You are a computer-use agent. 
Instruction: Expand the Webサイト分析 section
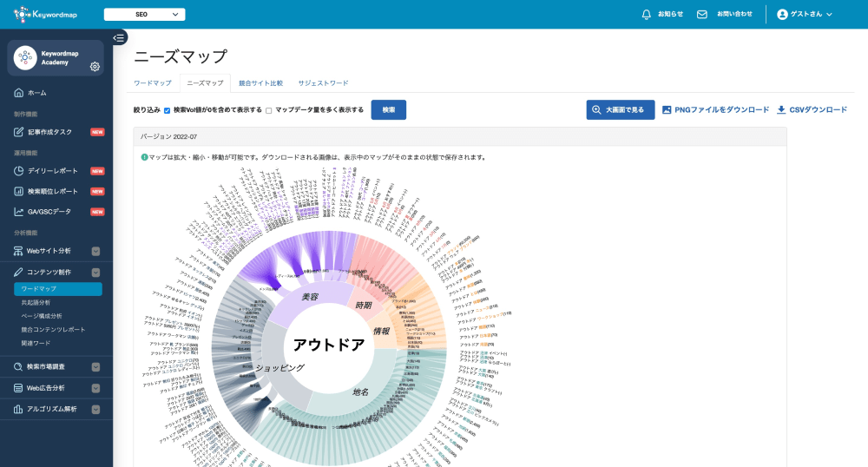(95, 251)
